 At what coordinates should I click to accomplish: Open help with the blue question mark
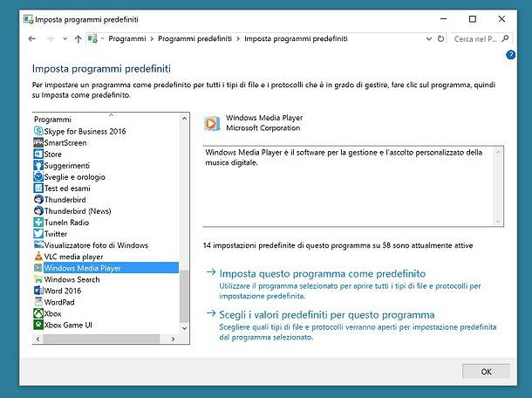tap(510, 55)
